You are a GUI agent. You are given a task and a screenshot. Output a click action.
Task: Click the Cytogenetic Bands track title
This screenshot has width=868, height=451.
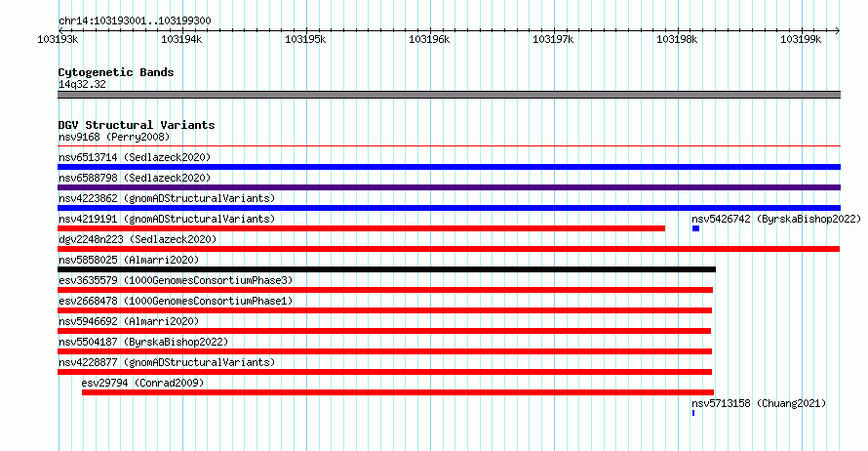click(116, 72)
